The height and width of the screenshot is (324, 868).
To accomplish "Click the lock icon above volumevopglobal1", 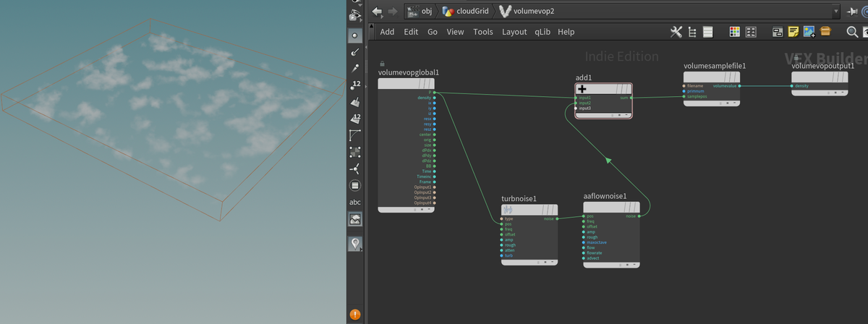I will point(382,63).
